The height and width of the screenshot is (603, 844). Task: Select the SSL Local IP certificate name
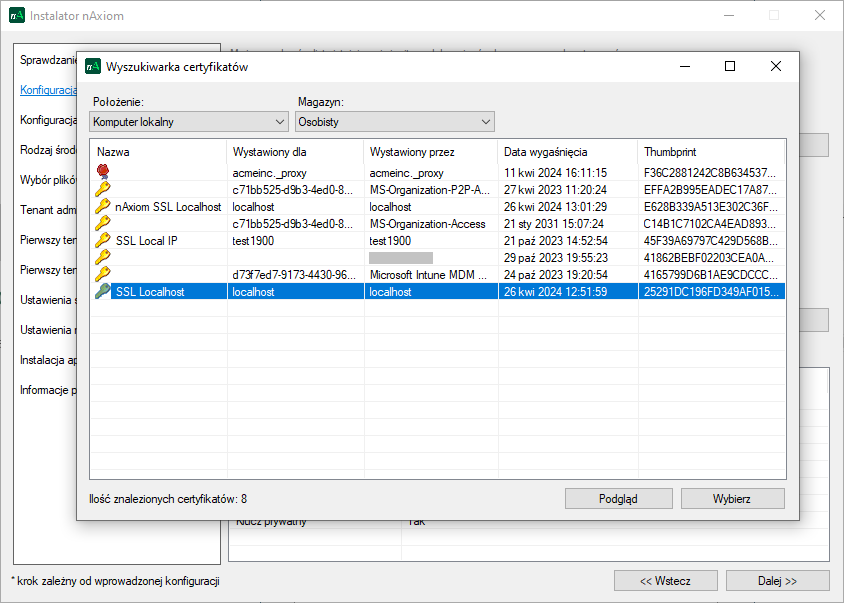[146, 241]
